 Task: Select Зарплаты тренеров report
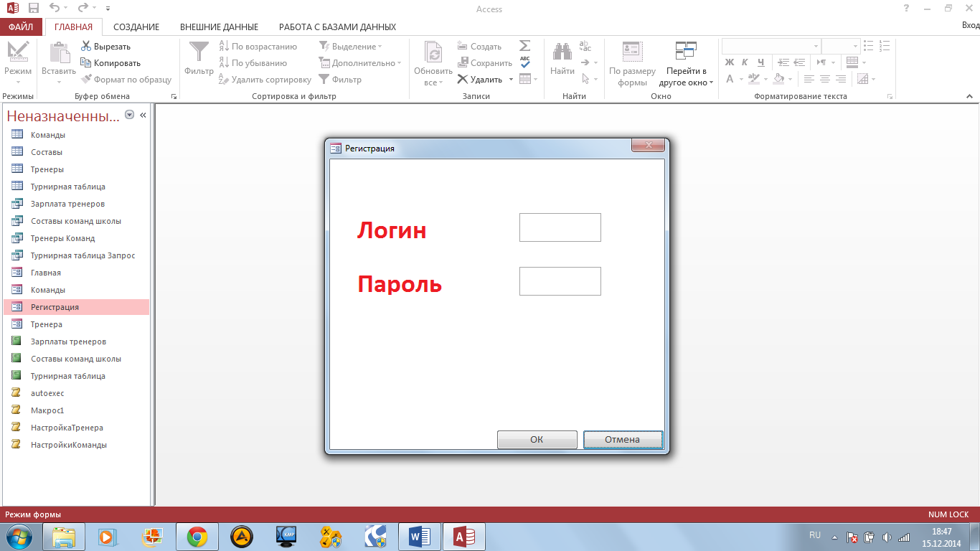[x=77, y=342]
